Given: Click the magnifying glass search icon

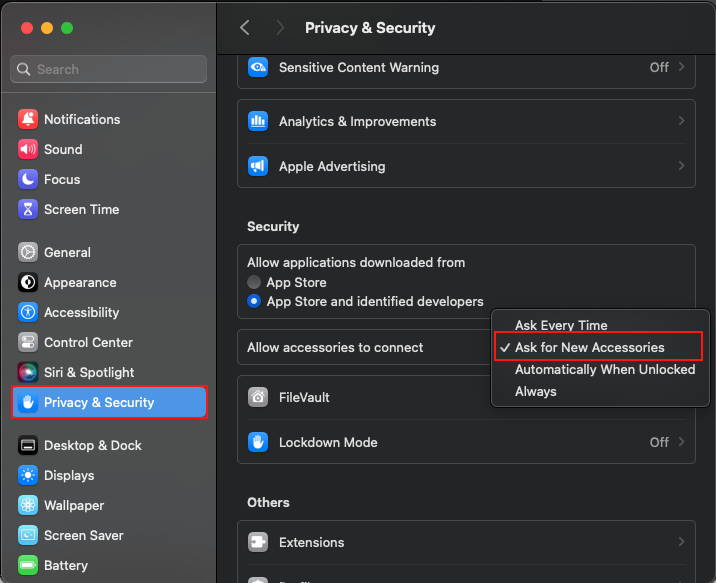Looking at the screenshot, I should [23, 69].
